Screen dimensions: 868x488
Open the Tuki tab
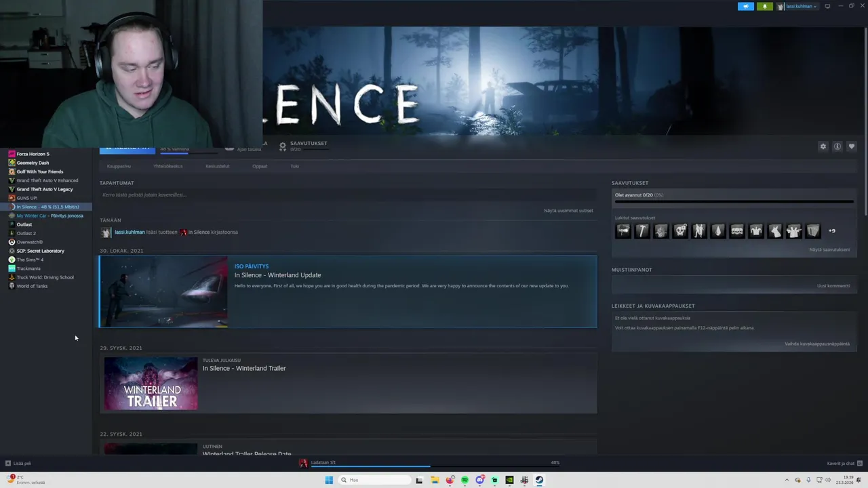294,166
